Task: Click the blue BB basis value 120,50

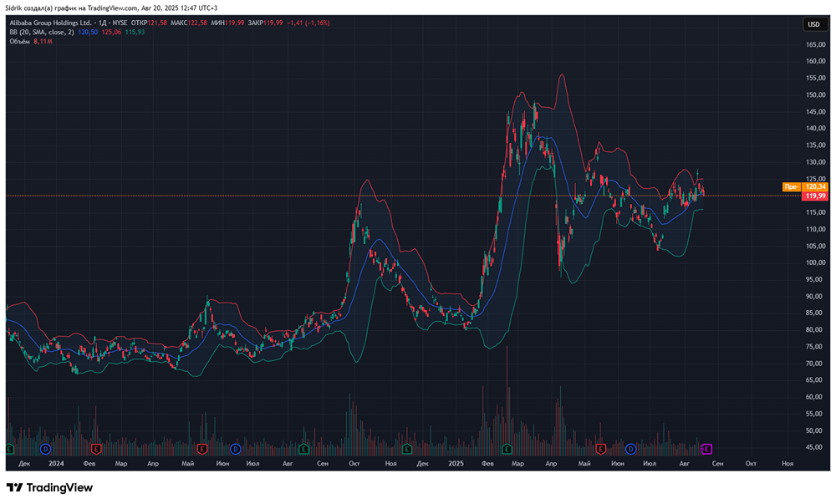Action: coord(89,32)
